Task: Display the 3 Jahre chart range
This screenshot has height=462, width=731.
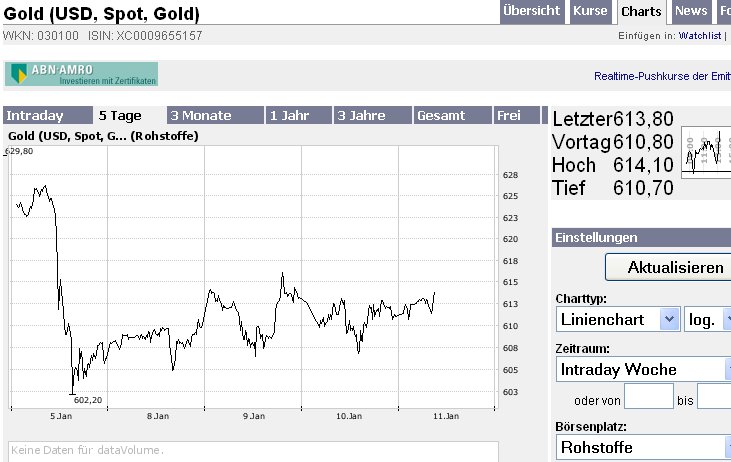Action: pyautogui.click(x=371, y=115)
